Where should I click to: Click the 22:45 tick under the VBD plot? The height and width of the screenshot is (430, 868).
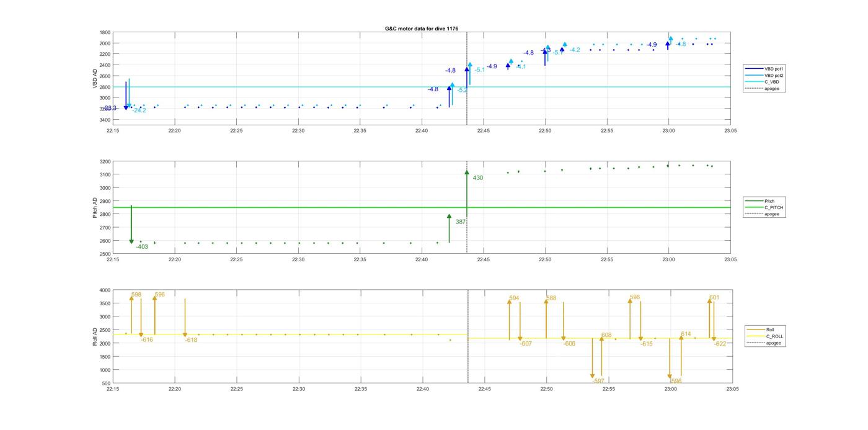click(x=484, y=131)
